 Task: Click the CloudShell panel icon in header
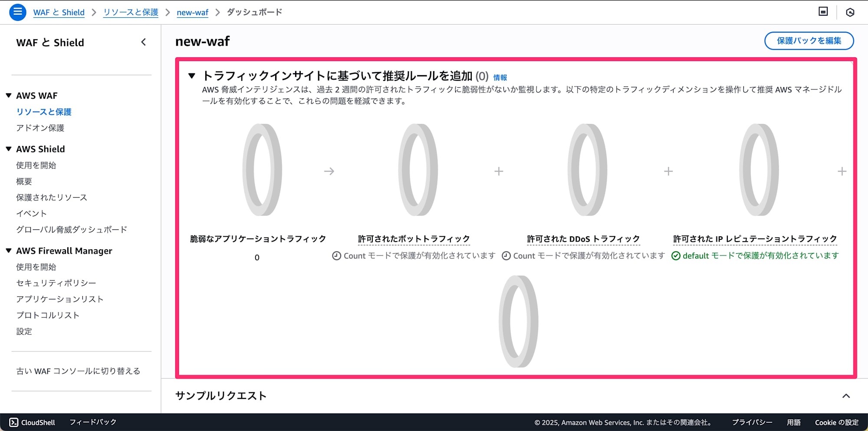coord(823,12)
